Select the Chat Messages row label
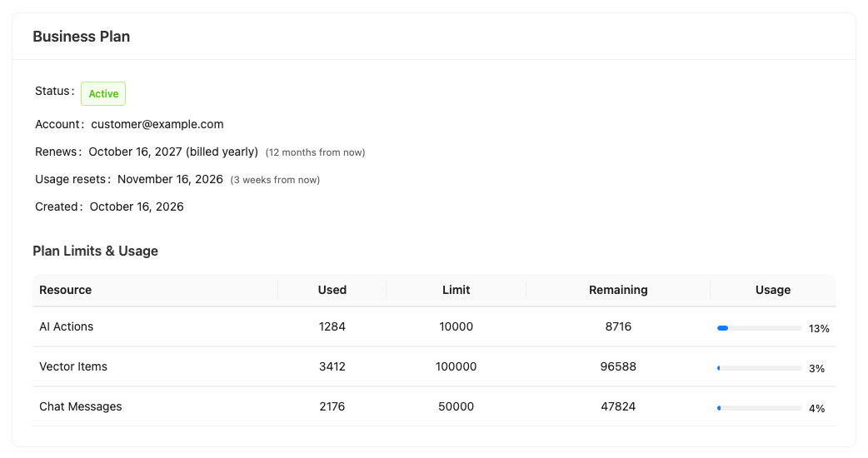The width and height of the screenshot is (868, 458). pos(80,406)
